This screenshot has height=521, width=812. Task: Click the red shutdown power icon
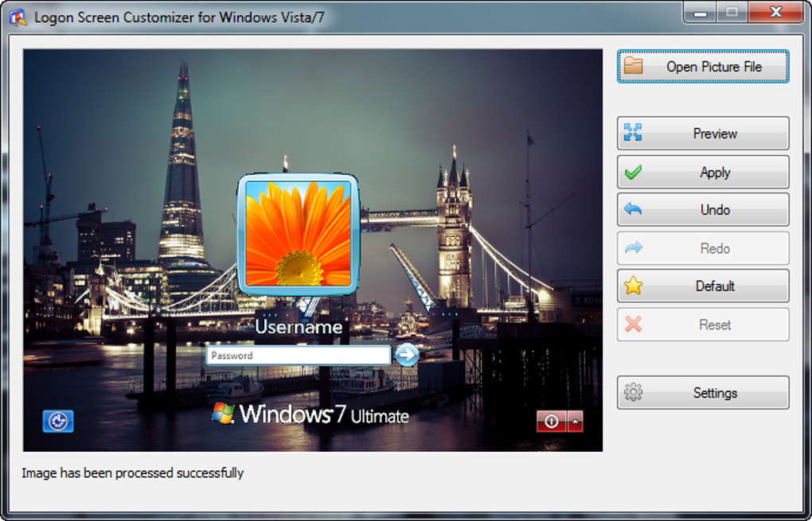point(552,422)
